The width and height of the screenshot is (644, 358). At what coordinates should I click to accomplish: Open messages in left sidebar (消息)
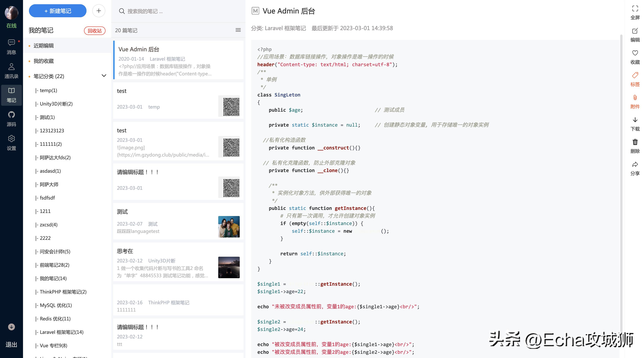click(x=11, y=43)
